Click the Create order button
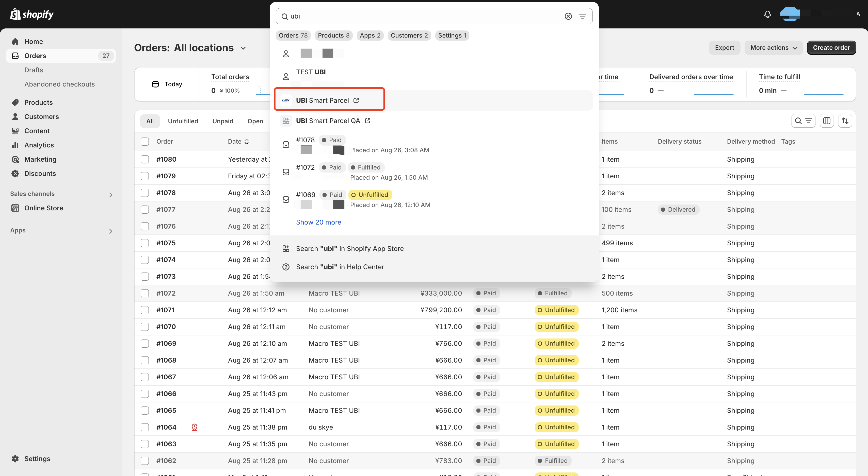 click(831, 47)
